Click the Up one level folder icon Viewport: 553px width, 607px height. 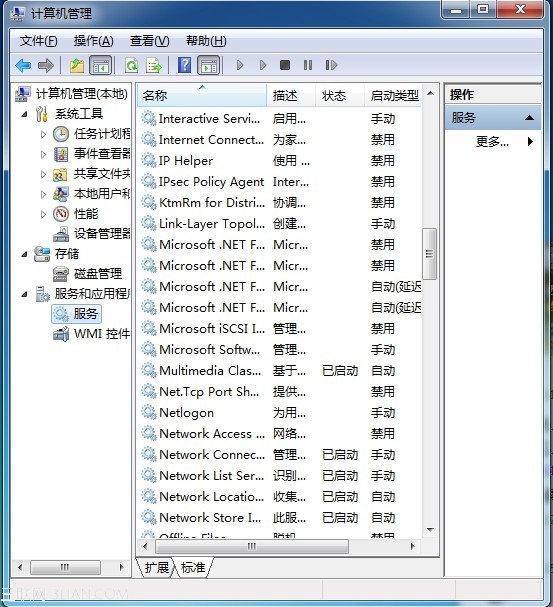pos(77,65)
